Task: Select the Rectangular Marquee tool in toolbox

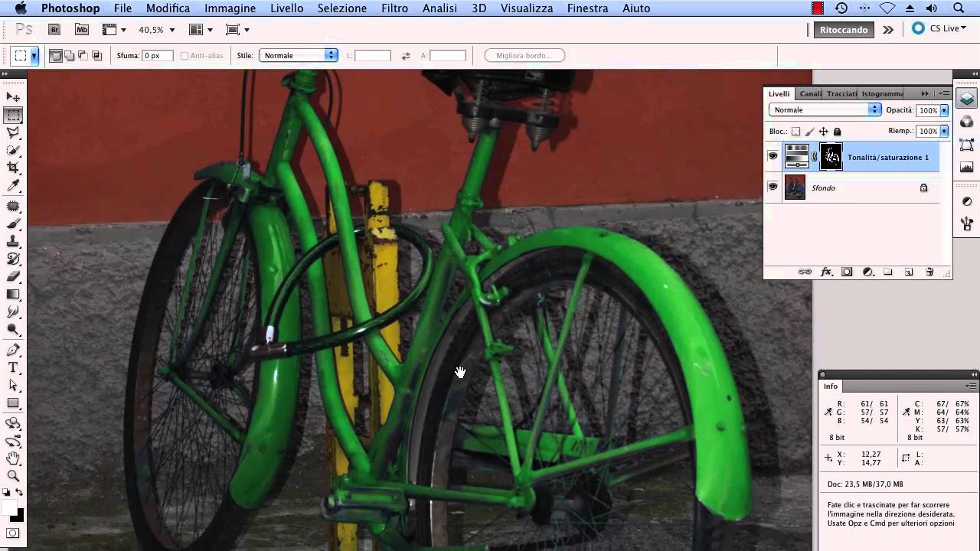Action: 13,116
